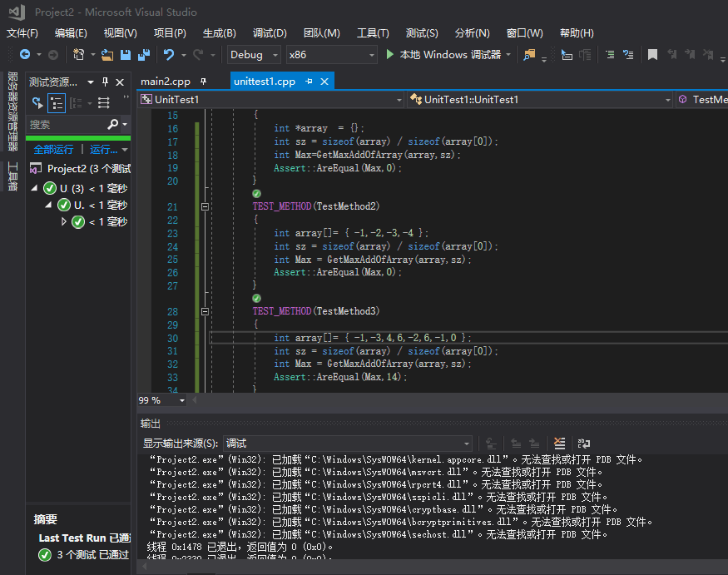This screenshot has height=575, width=728.
Task: Click the playlist icon in test explorer
Action: 103,102
